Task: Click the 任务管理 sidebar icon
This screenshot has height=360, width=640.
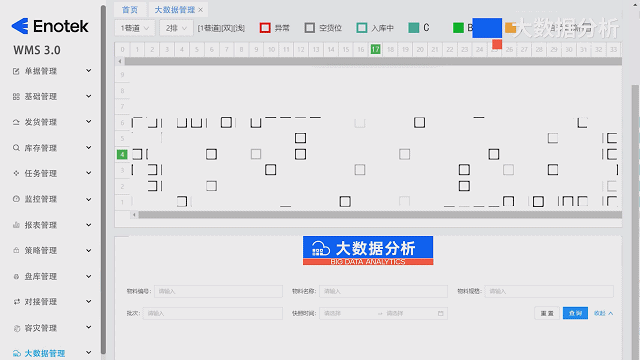Action: point(16,173)
